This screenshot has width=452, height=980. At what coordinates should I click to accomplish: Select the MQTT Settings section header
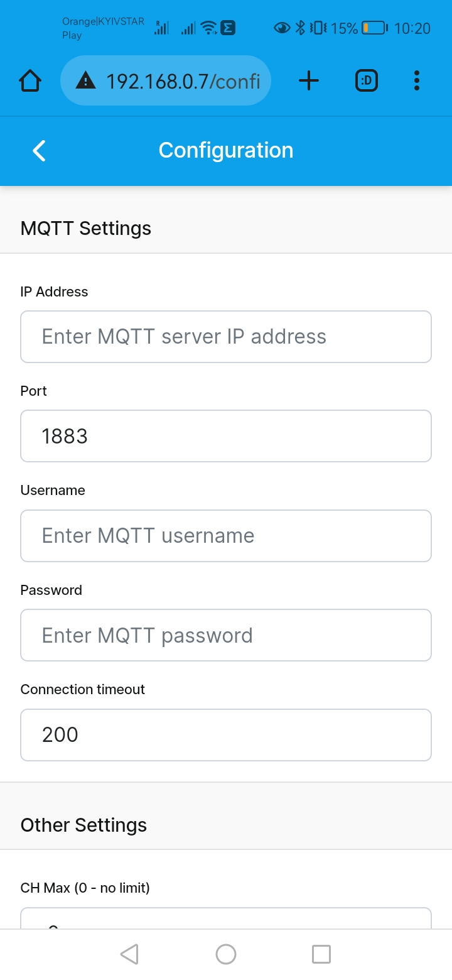[x=85, y=228]
